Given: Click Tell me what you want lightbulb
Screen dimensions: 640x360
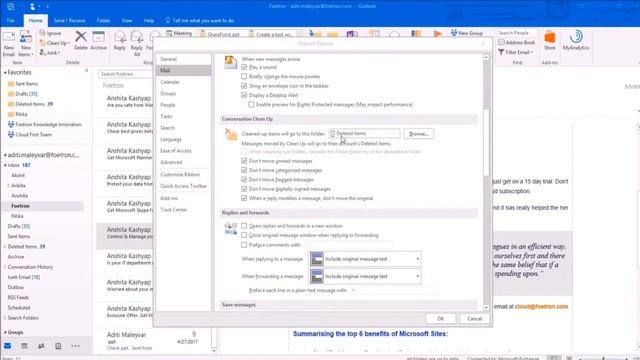Looking at the screenshot, I should (x=168, y=20).
